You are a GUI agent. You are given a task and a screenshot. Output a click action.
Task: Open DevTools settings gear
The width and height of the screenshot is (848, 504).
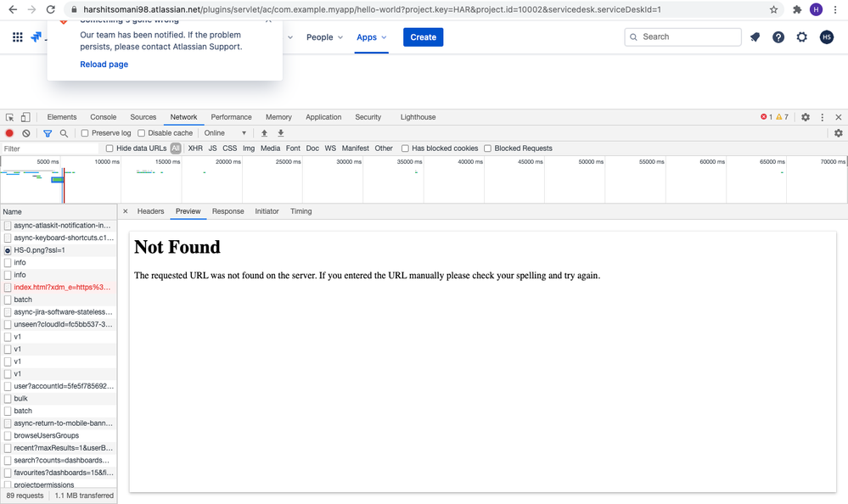(x=806, y=117)
